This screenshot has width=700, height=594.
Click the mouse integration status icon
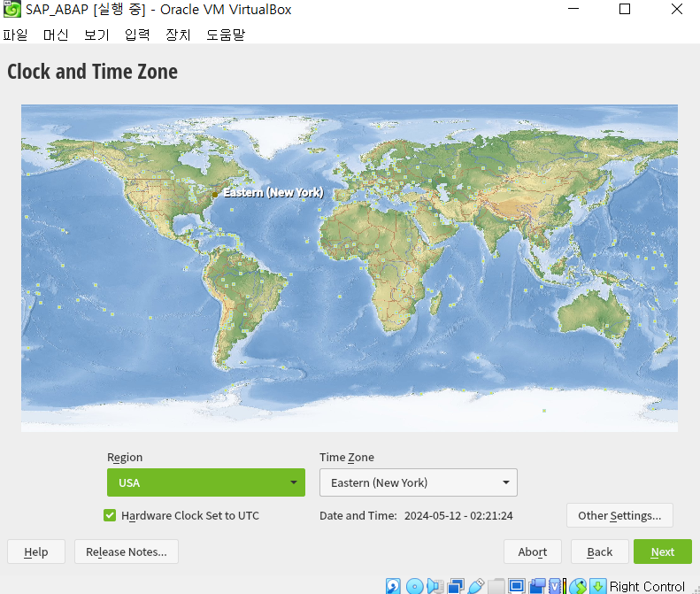tap(578, 586)
